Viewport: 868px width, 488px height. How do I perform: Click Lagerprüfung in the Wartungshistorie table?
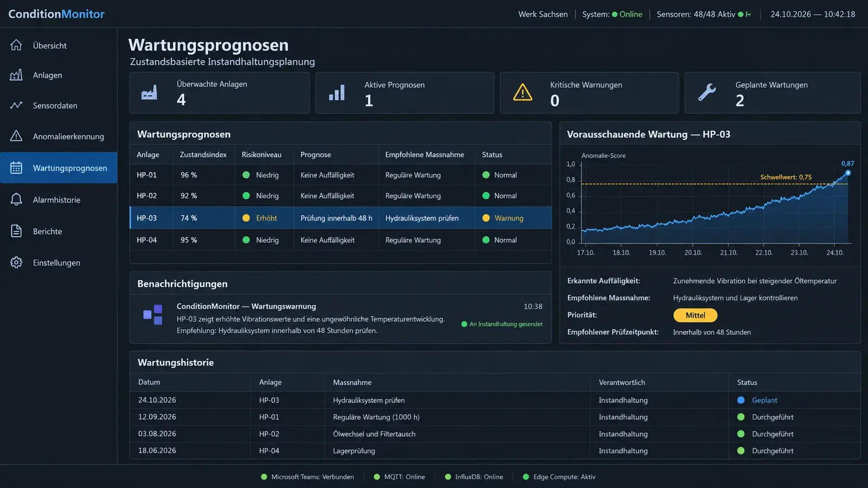pos(354,451)
